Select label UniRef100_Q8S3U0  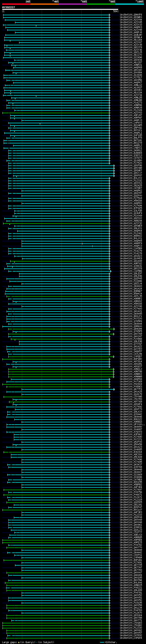tap(131, 70)
